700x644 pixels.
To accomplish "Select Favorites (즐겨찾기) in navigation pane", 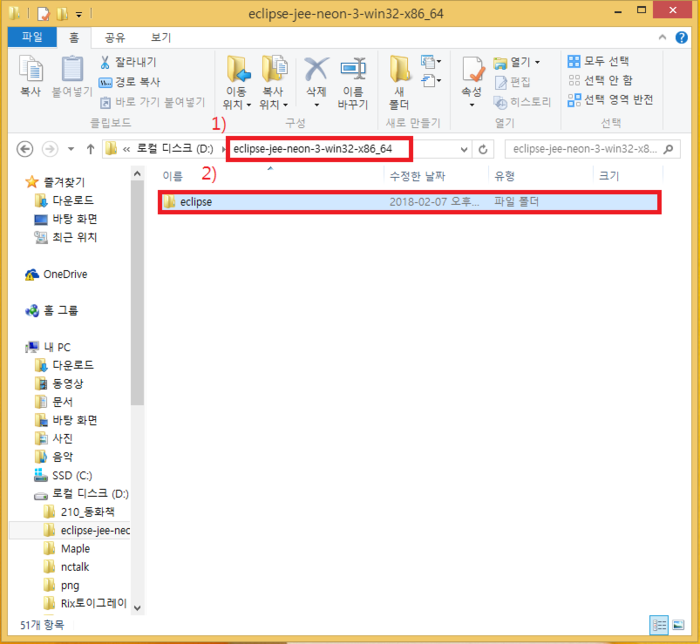I will pyautogui.click(x=55, y=182).
